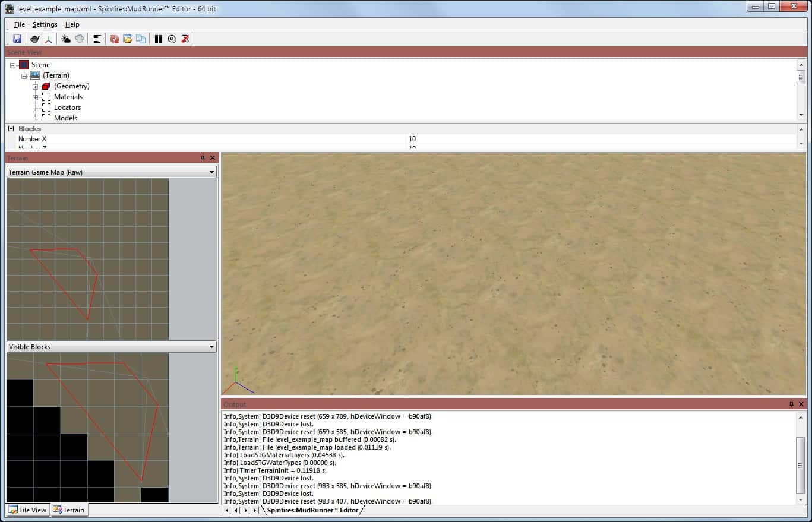Click the Save floppy disk icon
Image resolution: width=812 pixels, height=522 pixels.
17,39
